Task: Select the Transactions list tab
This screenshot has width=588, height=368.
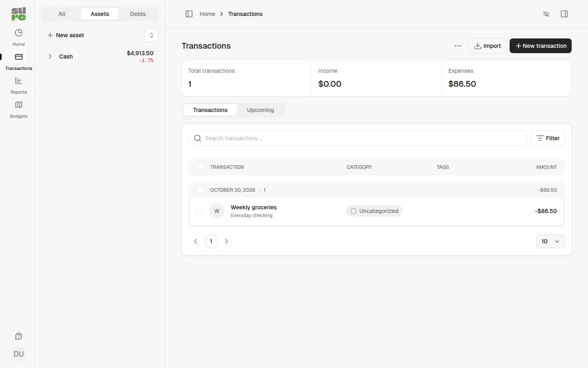Action: pos(210,110)
